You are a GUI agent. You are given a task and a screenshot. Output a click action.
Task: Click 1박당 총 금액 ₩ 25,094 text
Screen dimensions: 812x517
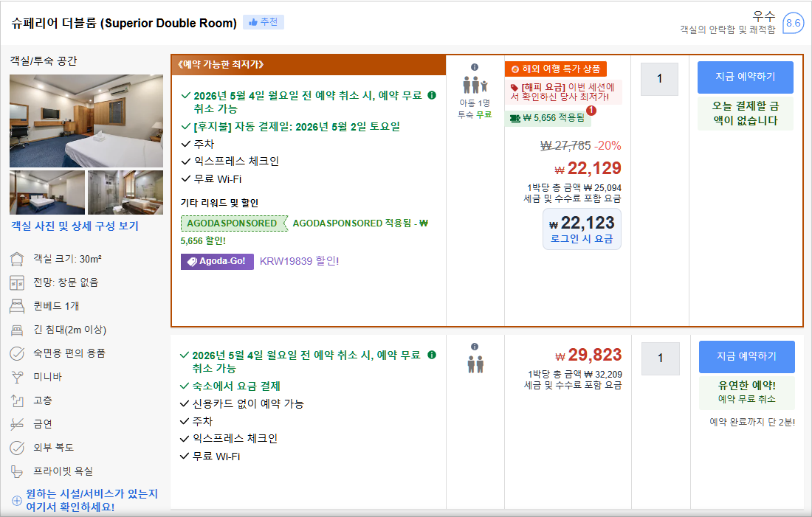(574, 188)
